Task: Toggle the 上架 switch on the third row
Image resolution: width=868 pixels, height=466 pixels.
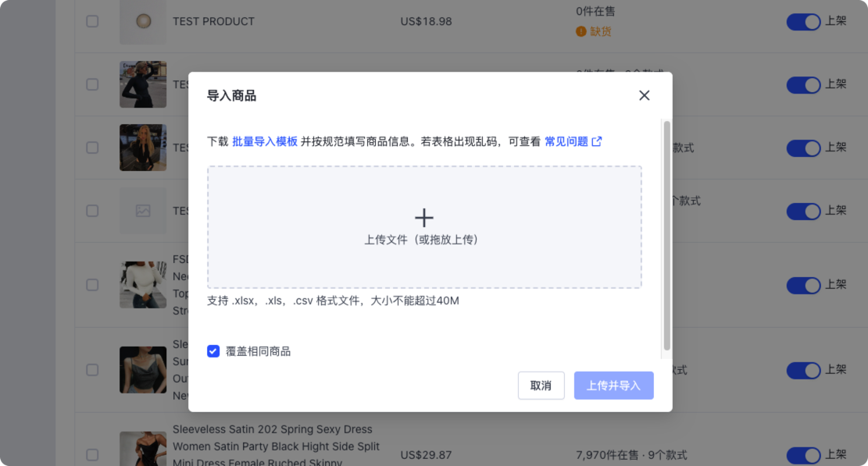Action: [803, 148]
